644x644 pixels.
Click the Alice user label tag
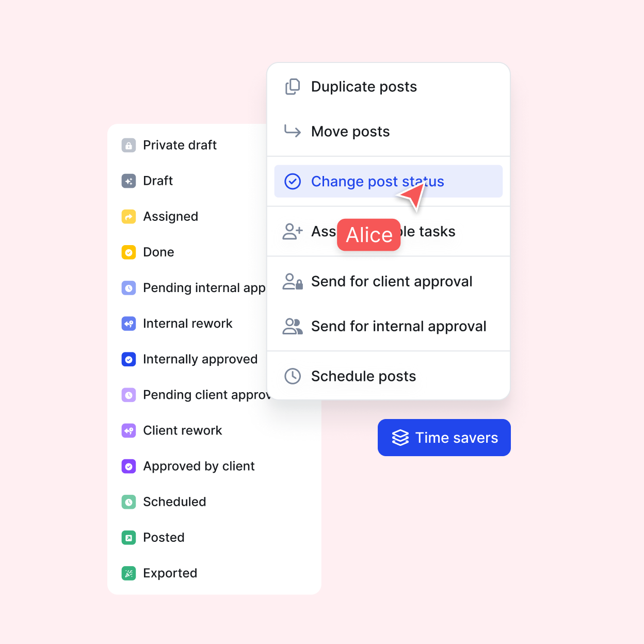coord(369,235)
